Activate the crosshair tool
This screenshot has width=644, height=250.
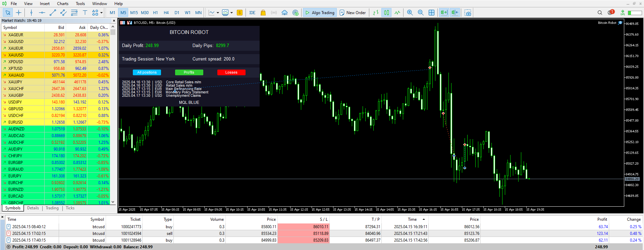point(18,13)
